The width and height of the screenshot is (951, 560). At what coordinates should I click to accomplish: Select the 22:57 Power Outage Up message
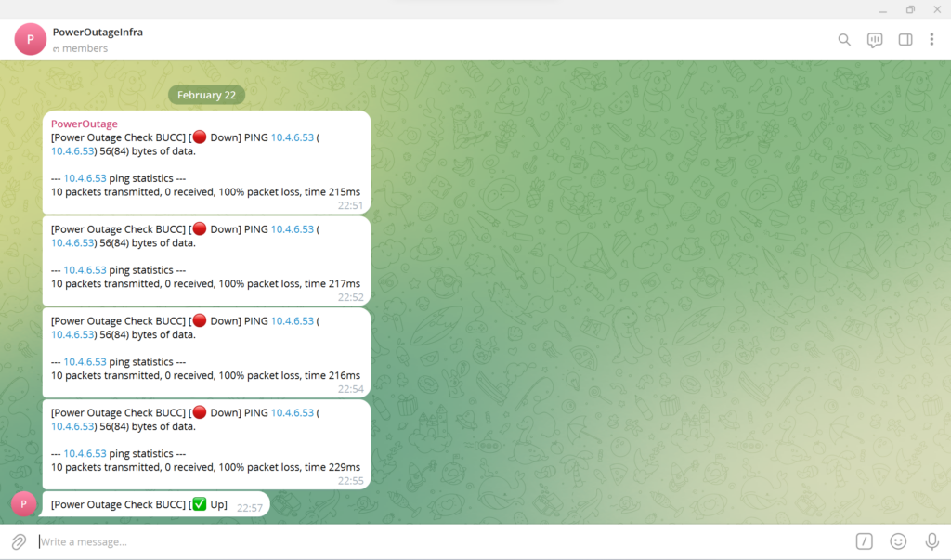(x=139, y=504)
